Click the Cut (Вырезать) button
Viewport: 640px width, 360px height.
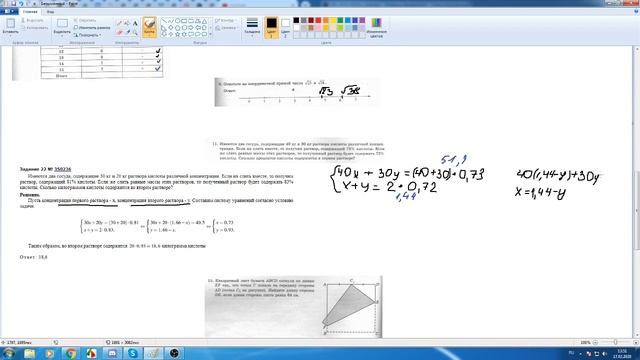pos(33,20)
